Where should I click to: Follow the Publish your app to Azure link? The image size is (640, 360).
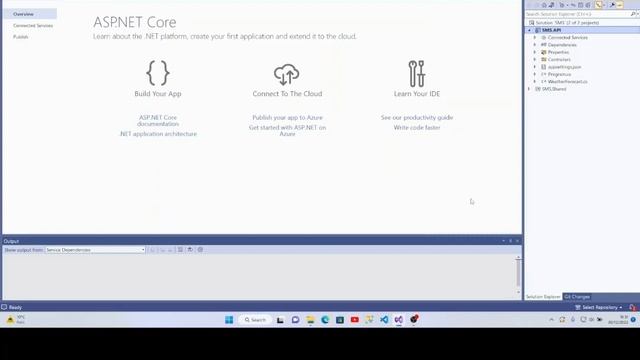pyautogui.click(x=287, y=118)
